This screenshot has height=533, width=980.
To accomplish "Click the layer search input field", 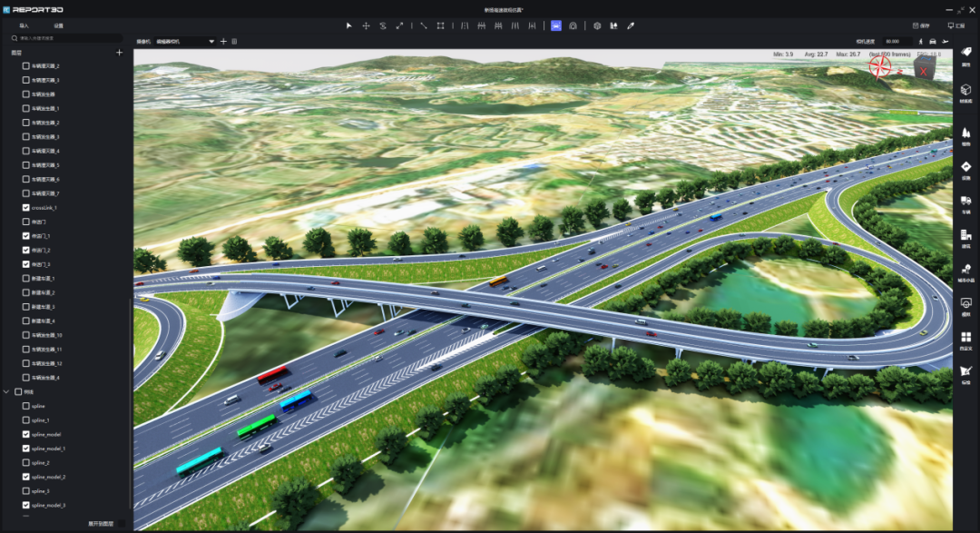I will tap(68, 39).
